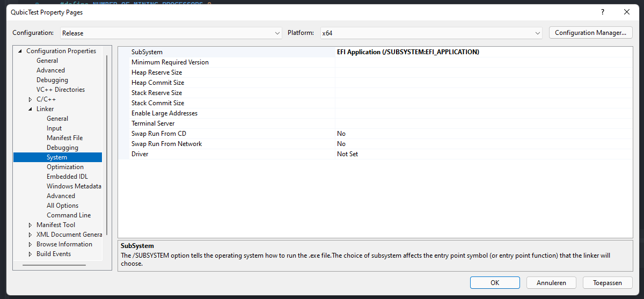Viewport: 644px width, 299px height.
Task: Click the Driver value Not Set
Action: tap(347, 154)
